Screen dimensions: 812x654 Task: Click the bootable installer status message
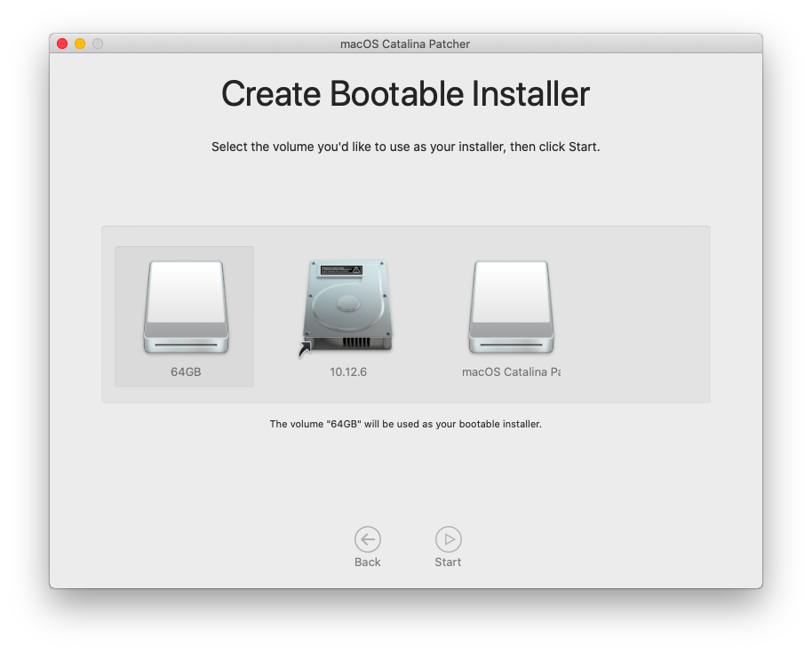coord(405,424)
